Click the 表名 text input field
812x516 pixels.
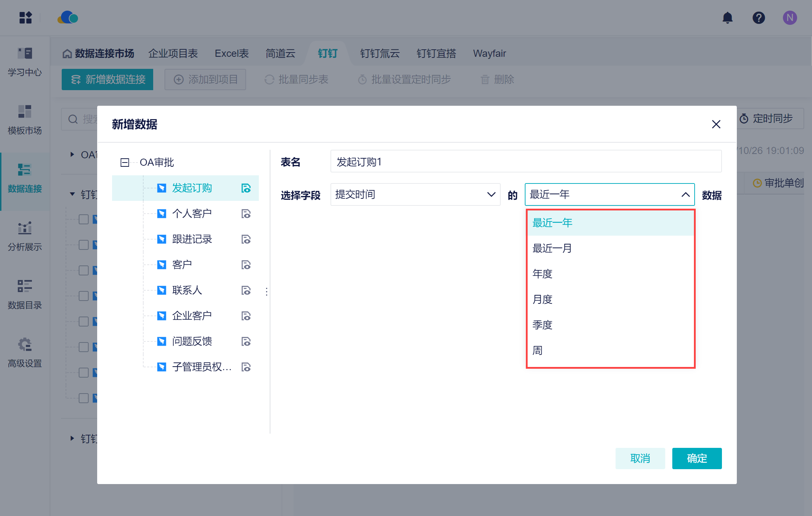tap(525, 162)
